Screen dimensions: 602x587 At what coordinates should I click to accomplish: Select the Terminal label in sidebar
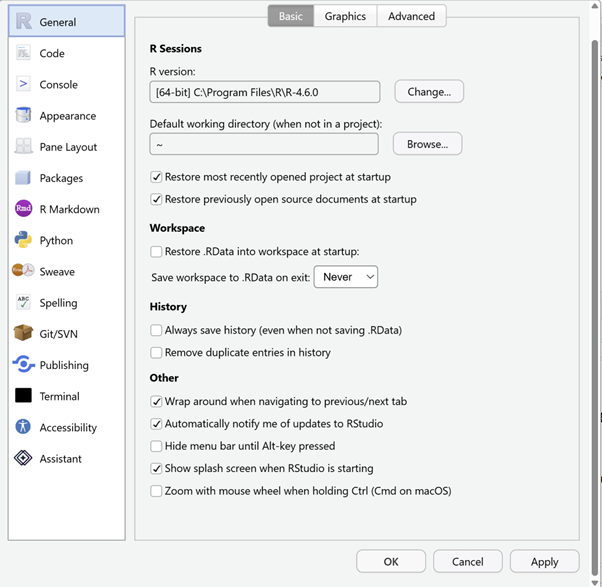tap(60, 396)
